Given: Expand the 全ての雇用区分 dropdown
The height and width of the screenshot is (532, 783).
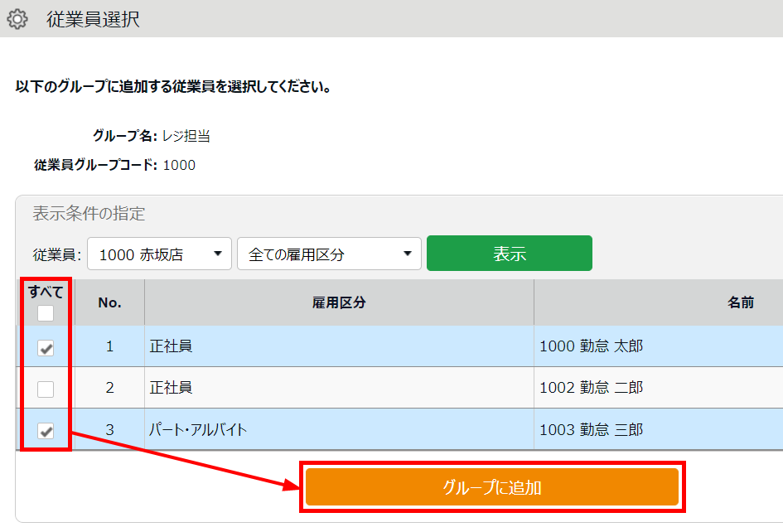Looking at the screenshot, I should [x=329, y=254].
